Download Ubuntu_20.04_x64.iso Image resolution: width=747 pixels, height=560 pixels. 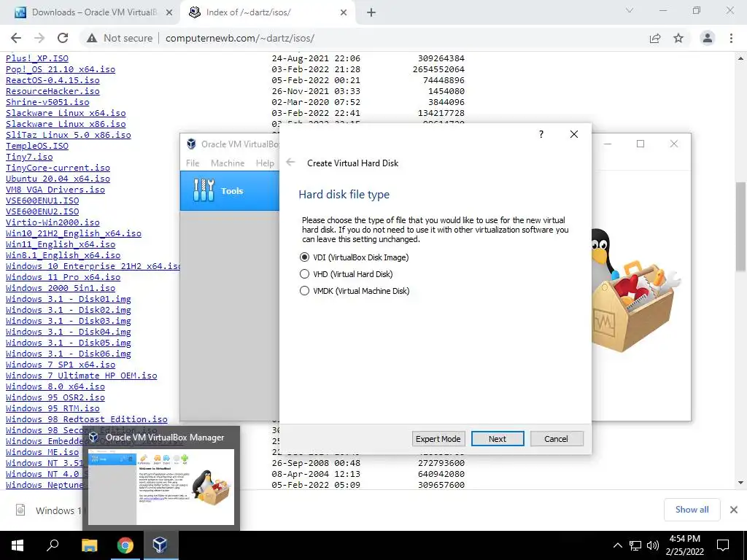click(58, 179)
